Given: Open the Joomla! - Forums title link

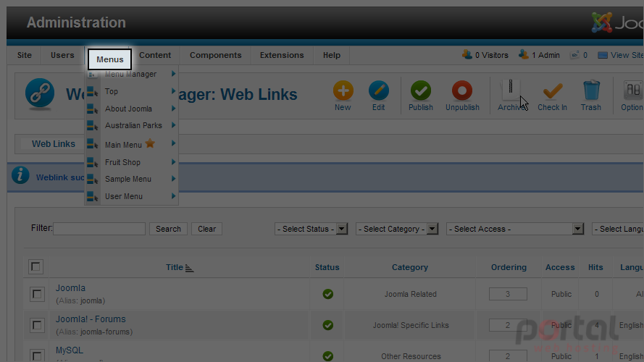Looking at the screenshot, I should pos(91,319).
